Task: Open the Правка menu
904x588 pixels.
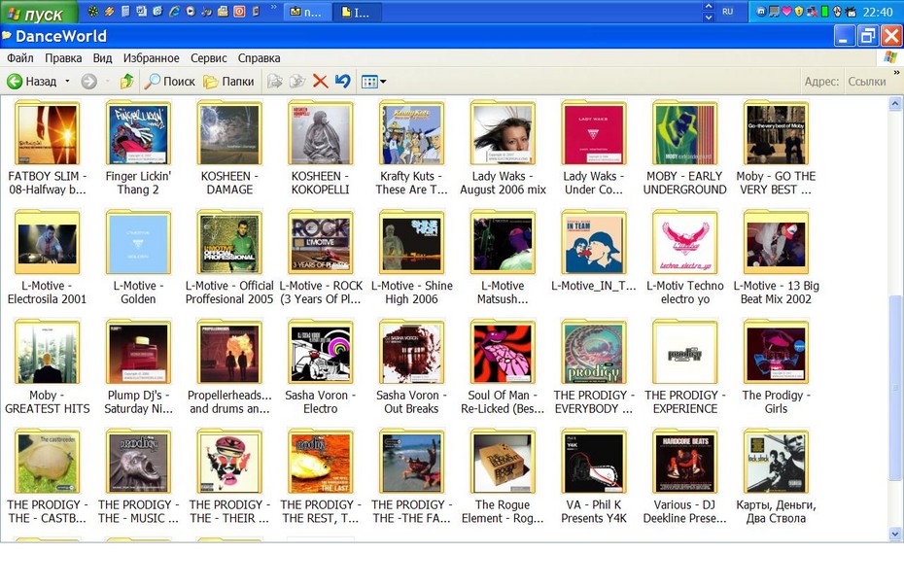Action: (63, 58)
